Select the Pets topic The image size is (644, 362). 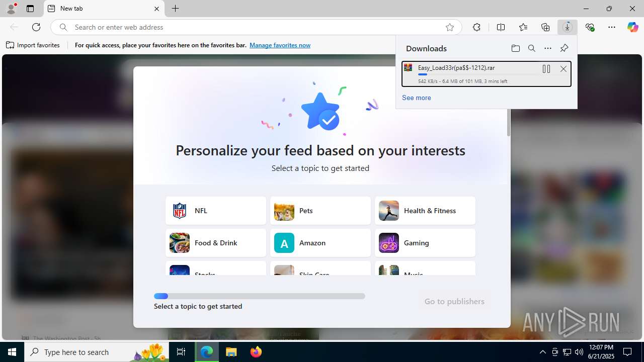click(320, 211)
